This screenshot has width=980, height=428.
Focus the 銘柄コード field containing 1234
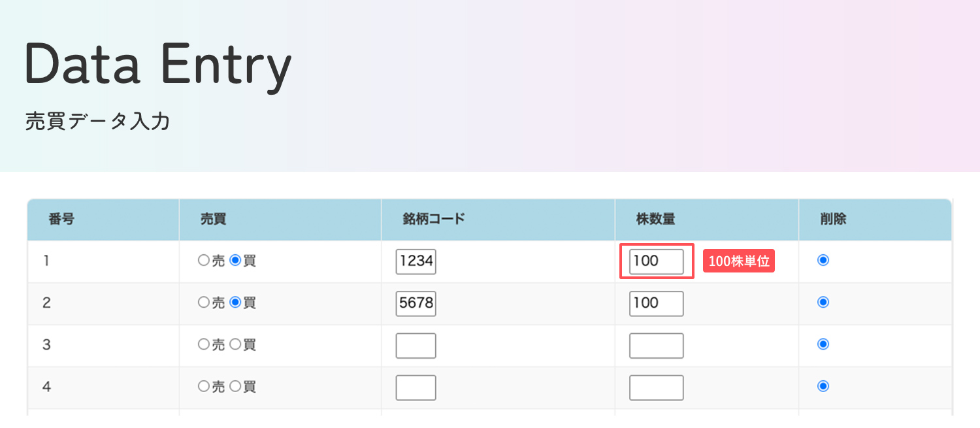416,262
